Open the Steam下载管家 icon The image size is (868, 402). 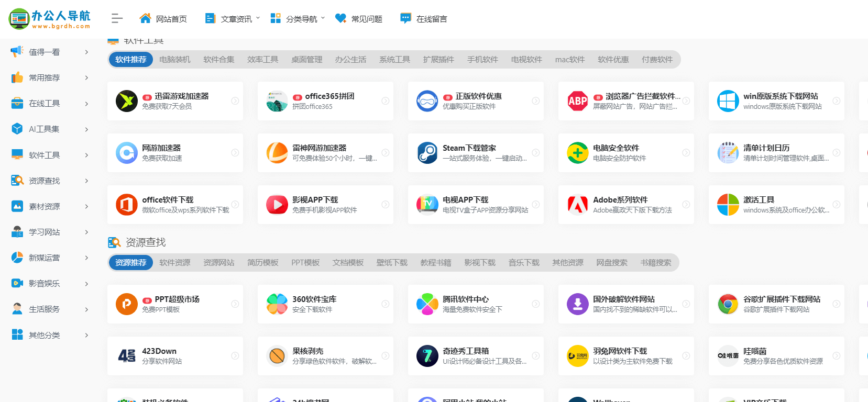[x=427, y=153]
